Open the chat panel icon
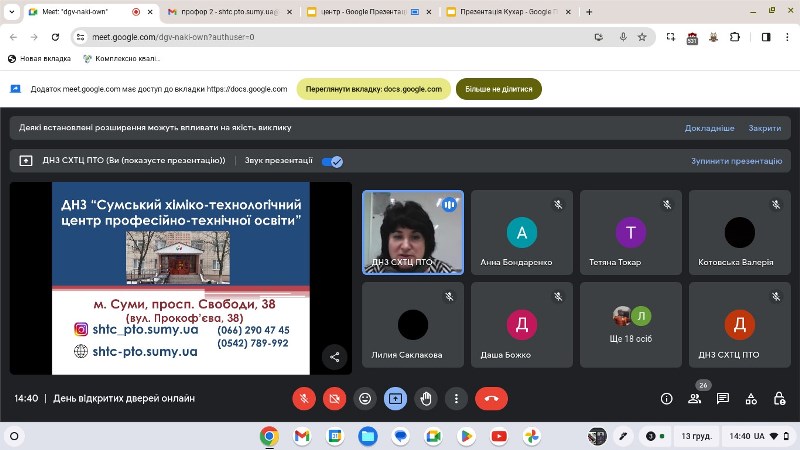Screen dimensions: 800x450 coord(723,398)
